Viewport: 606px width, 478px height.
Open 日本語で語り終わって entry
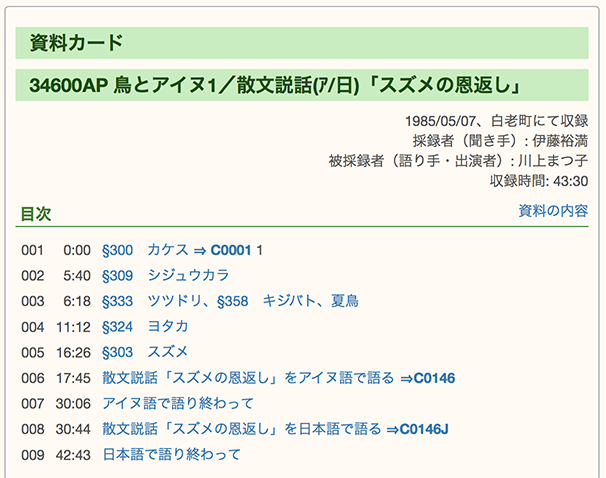(171, 454)
